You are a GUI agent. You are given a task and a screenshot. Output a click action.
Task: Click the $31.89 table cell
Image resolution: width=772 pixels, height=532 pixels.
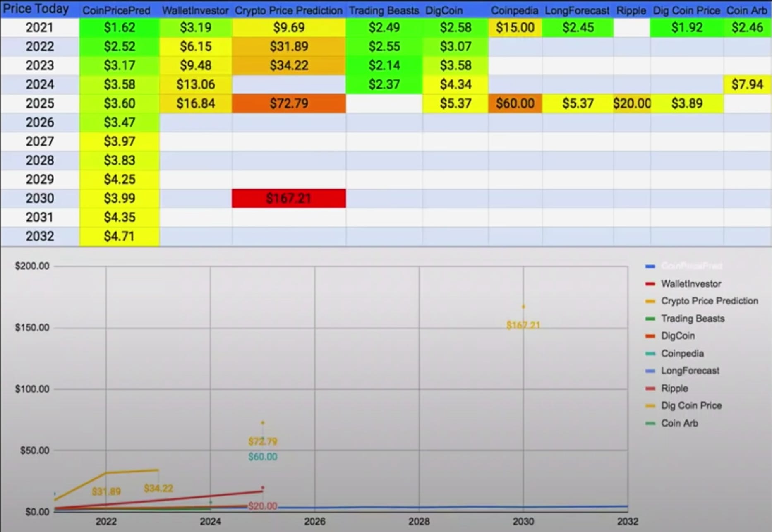click(289, 46)
